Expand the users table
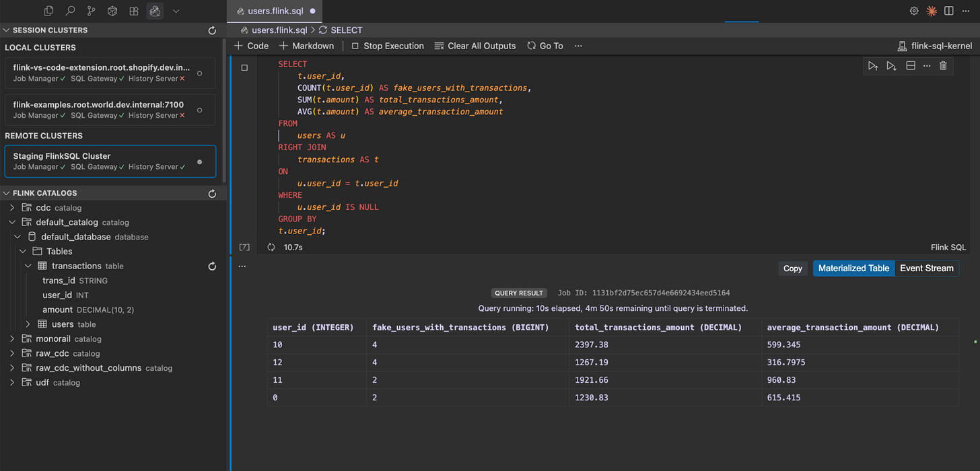The image size is (980, 471). coord(28,324)
